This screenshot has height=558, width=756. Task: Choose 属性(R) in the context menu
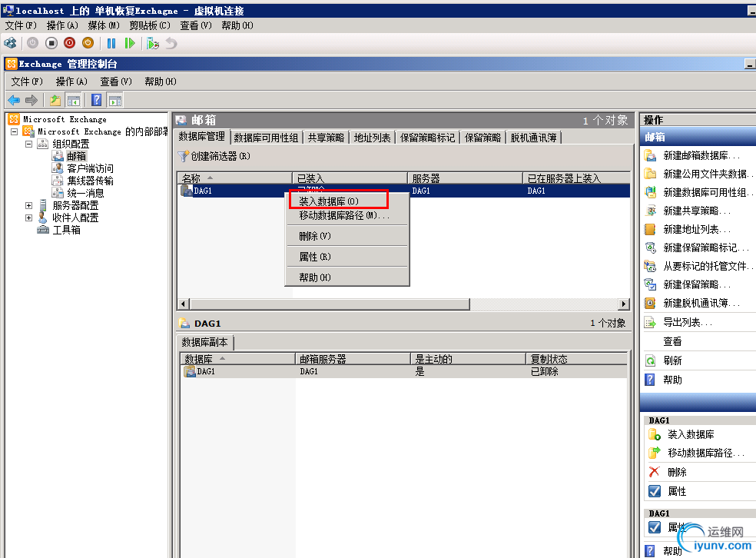[x=347, y=257]
